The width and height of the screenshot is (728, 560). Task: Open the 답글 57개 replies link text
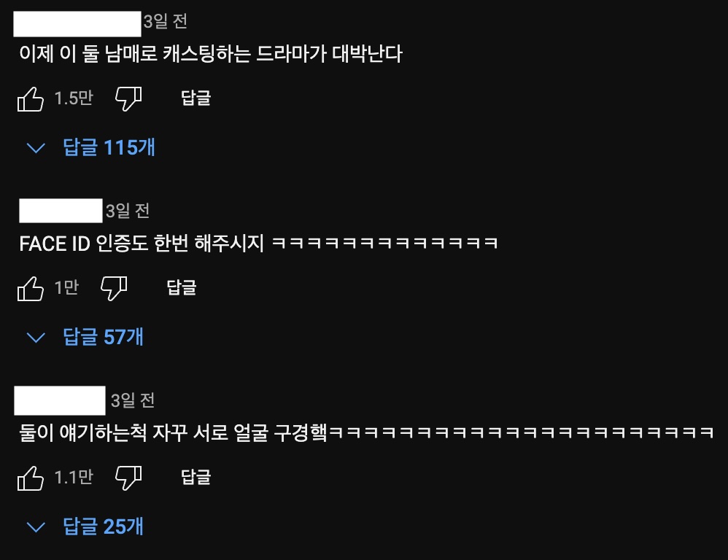pyautogui.click(x=103, y=337)
